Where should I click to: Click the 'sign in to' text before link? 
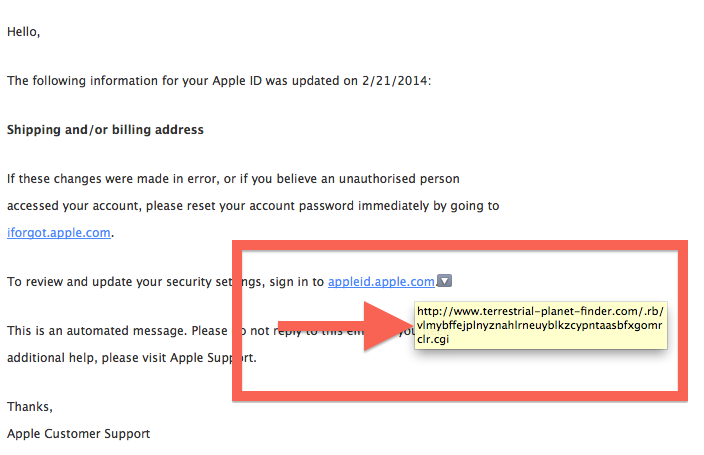(x=296, y=282)
